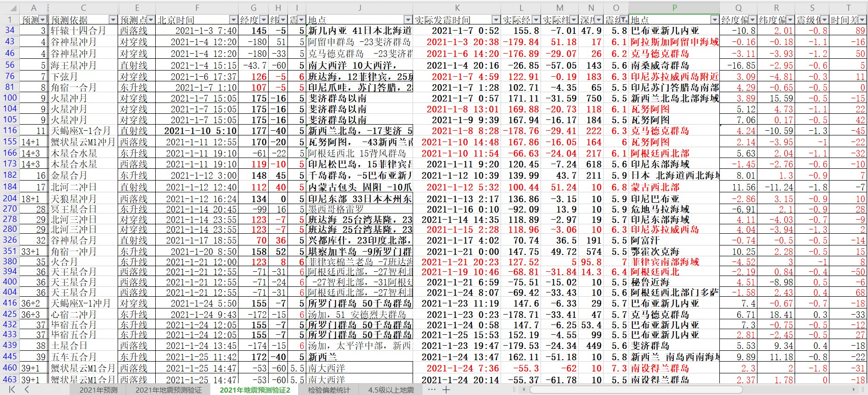This screenshot has height=395, width=868.
Task: Select column K header
Action: click(x=457, y=8)
